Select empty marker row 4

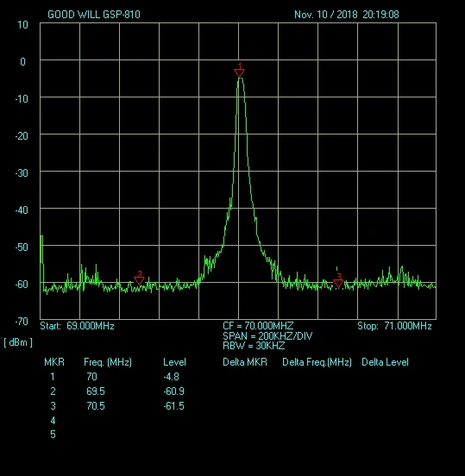point(53,421)
